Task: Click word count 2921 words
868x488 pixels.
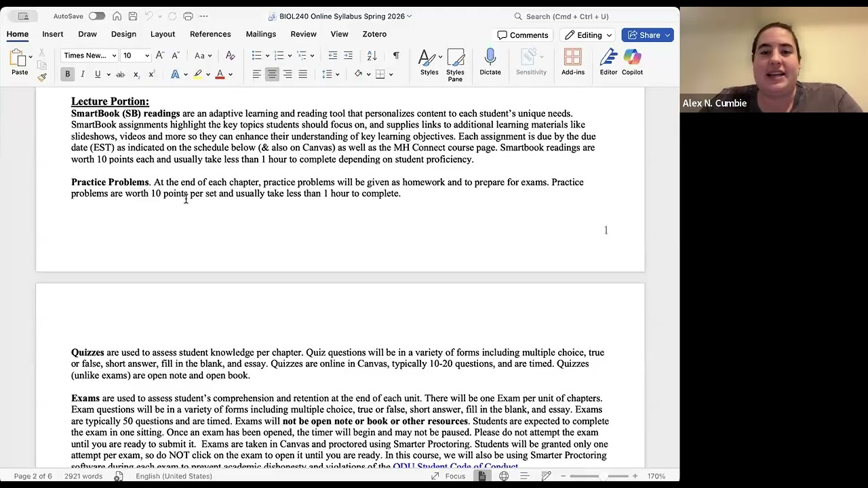Action: (83, 476)
